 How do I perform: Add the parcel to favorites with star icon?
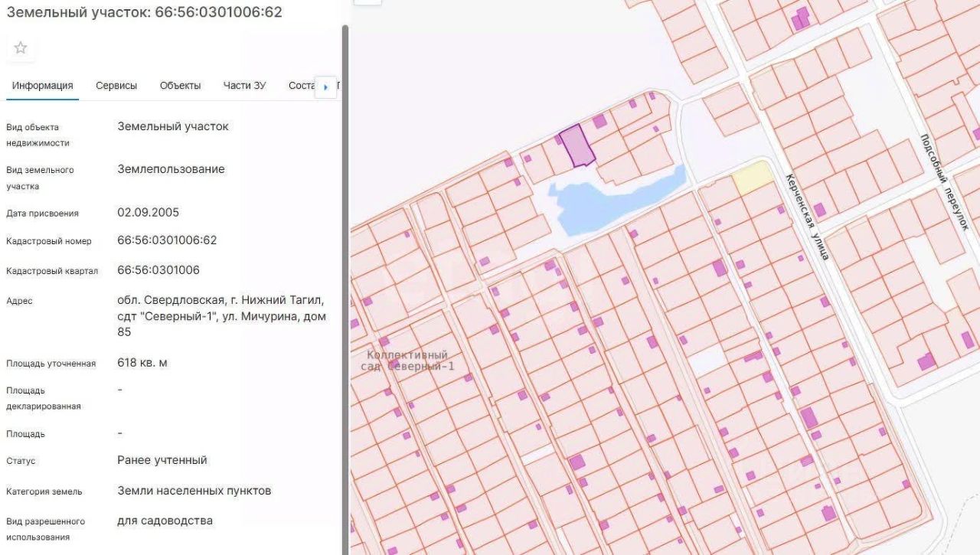point(21,47)
